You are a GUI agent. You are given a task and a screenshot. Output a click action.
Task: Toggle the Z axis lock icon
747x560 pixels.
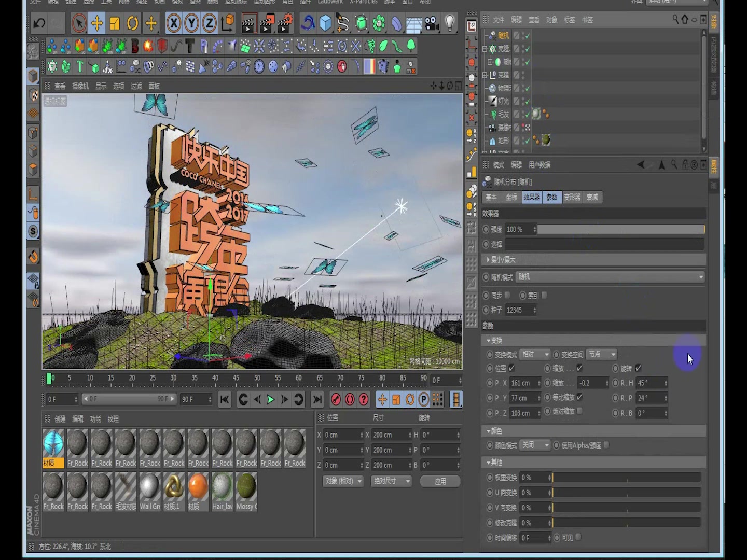[209, 23]
